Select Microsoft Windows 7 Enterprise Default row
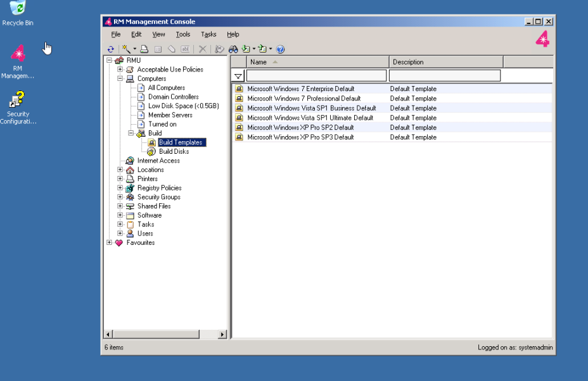Viewport: 588px width, 381px height. tap(392, 89)
